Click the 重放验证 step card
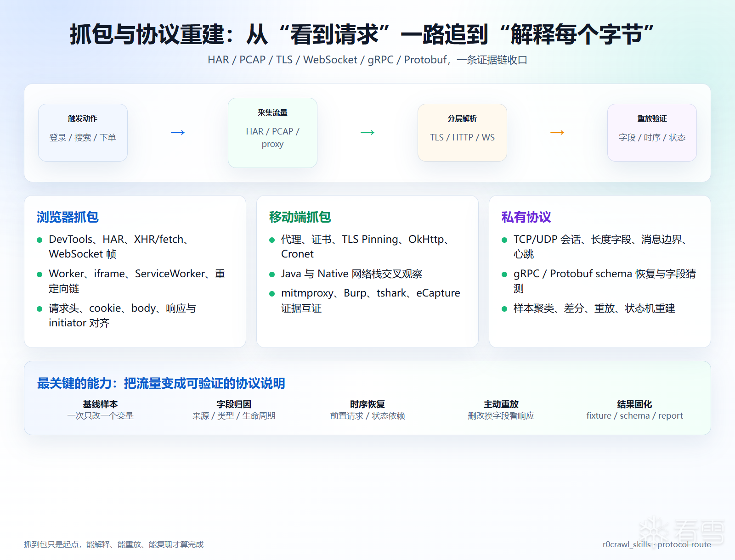 pyautogui.click(x=652, y=133)
